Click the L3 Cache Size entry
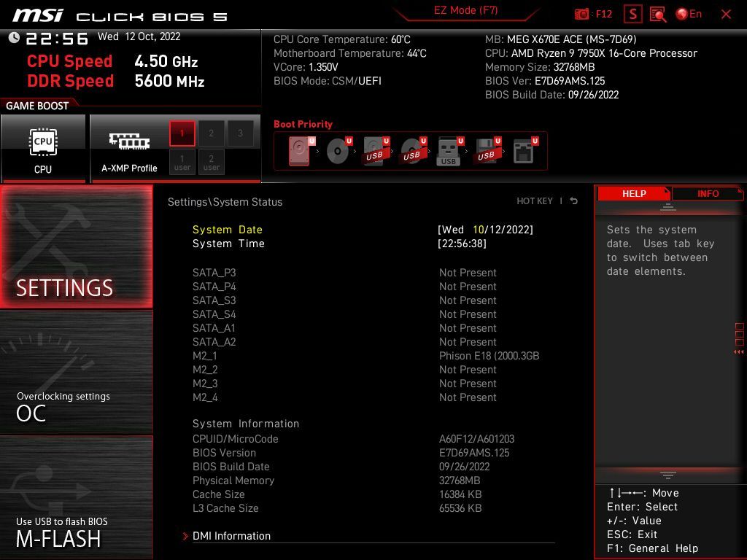This screenshot has width=747, height=560. (x=337, y=508)
